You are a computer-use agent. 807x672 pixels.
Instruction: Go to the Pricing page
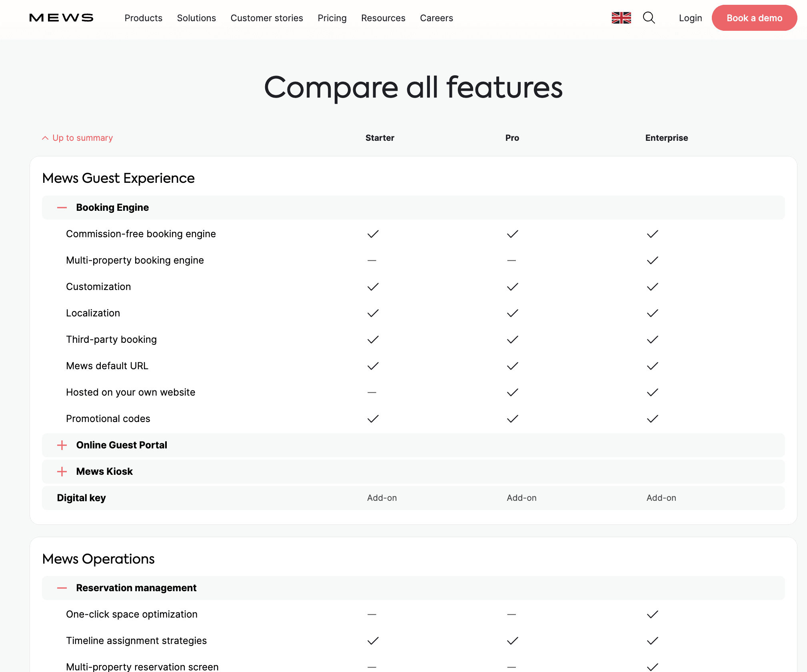coord(332,18)
